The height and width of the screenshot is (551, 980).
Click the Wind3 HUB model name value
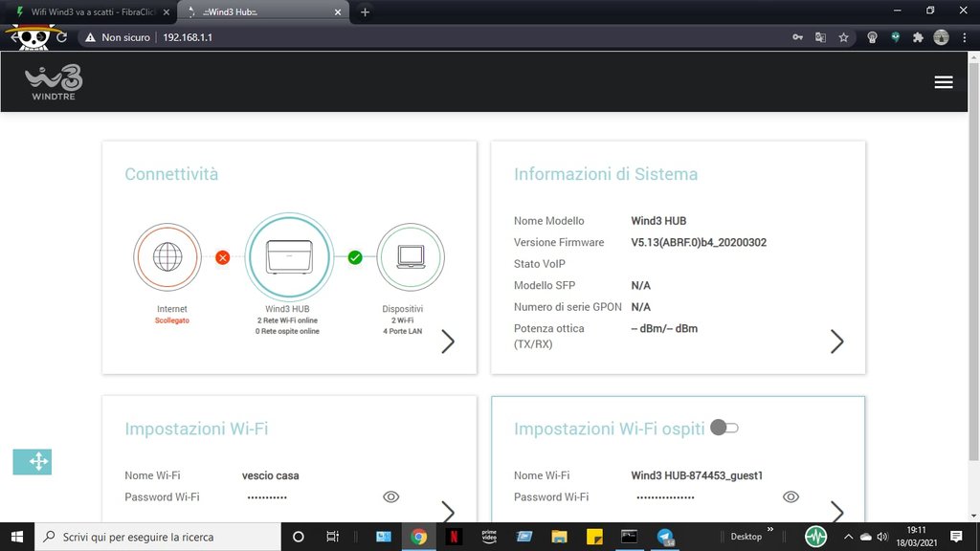coord(658,221)
